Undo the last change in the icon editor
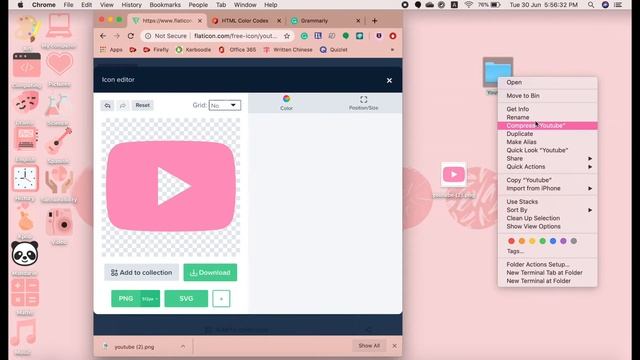The height and width of the screenshot is (360, 640). (x=107, y=106)
